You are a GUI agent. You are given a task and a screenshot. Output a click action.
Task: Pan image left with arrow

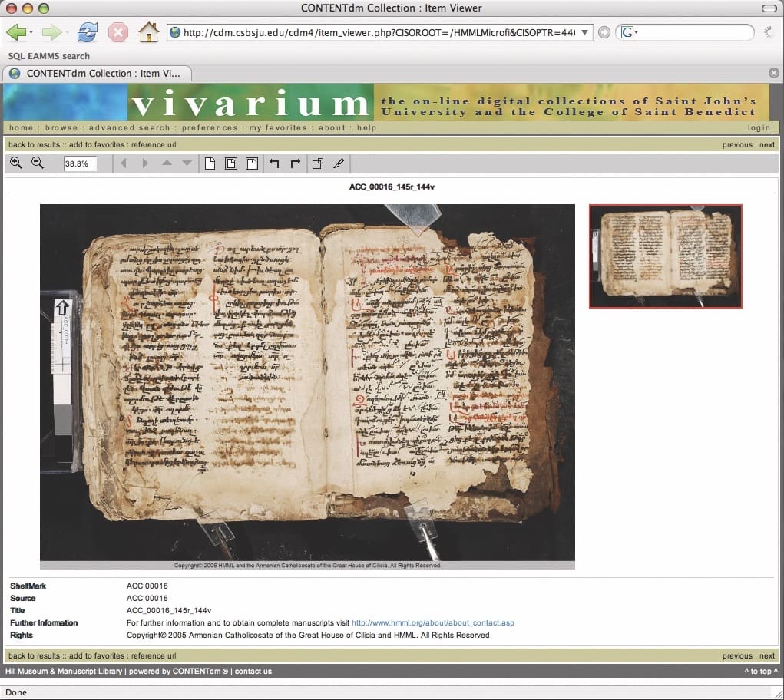(x=124, y=163)
